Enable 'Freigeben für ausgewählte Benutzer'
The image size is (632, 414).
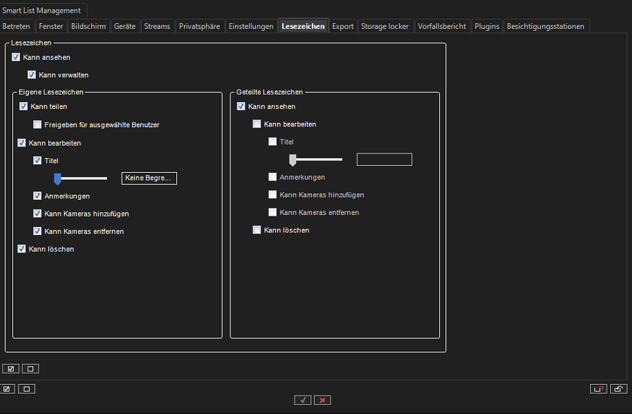37,125
